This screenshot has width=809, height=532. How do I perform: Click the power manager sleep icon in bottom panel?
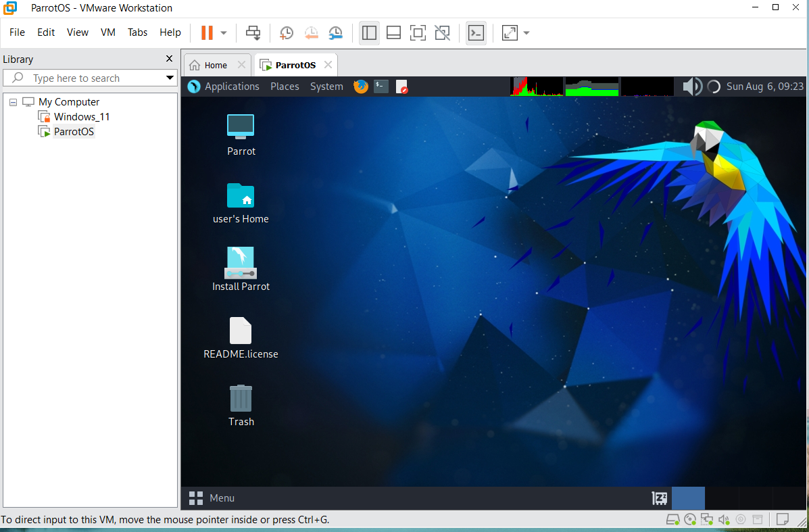click(x=660, y=498)
